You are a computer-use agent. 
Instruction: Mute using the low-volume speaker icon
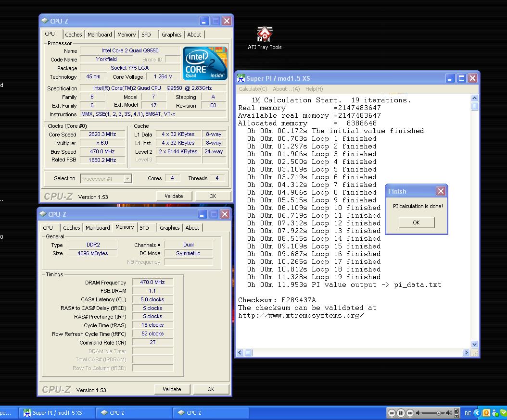pyautogui.click(x=418, y=413)
